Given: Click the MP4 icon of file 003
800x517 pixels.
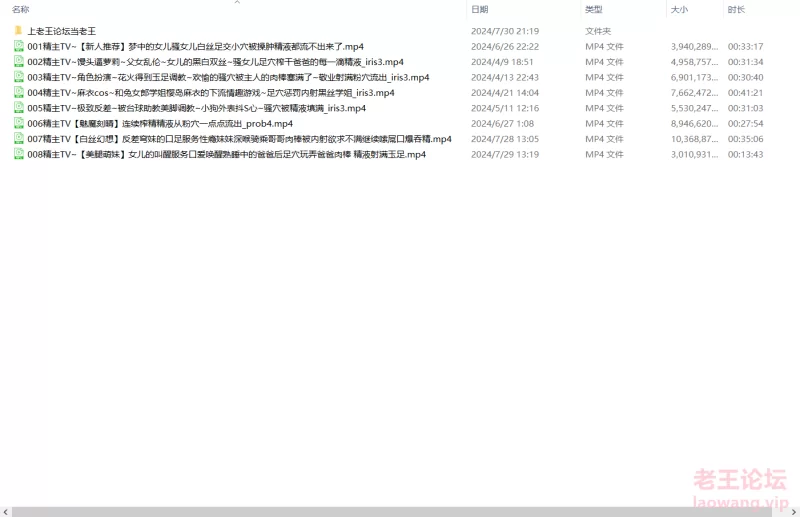Looking at the screenshot, I should click(x=18, y=77).
